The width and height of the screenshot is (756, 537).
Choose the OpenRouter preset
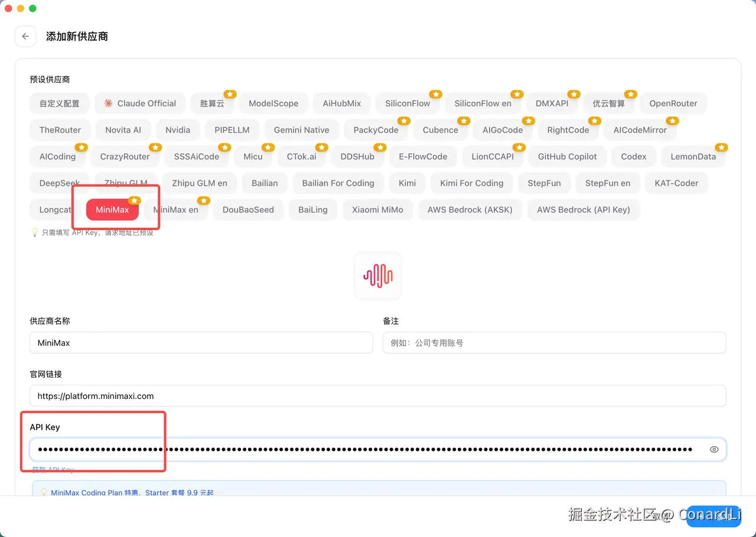pos(673,103)
